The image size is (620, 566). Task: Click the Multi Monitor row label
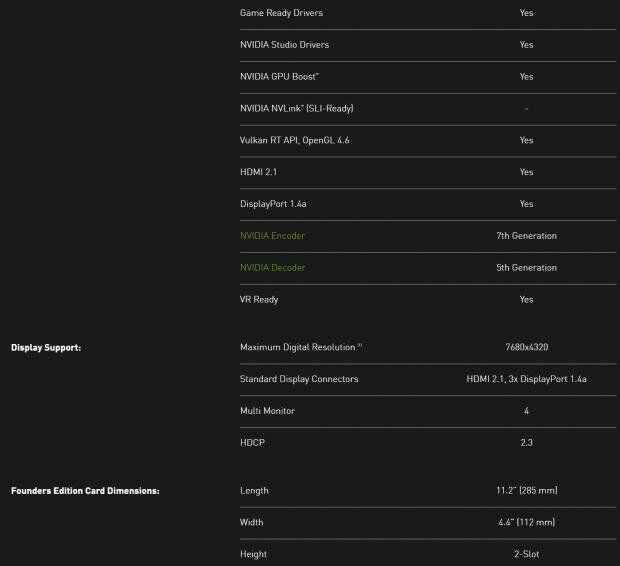[x=267, y=411]
